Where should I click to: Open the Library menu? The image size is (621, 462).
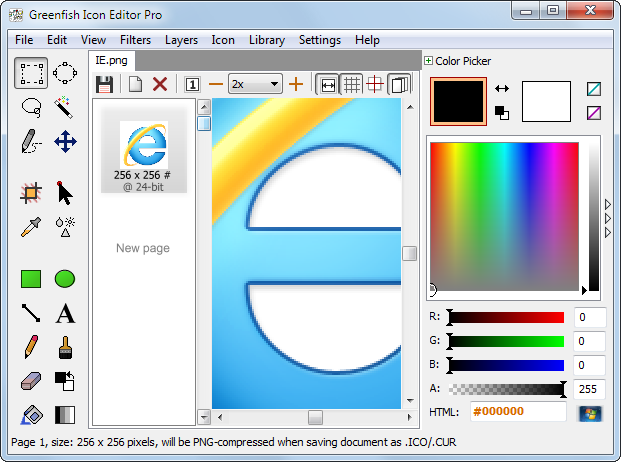[267, 40]
